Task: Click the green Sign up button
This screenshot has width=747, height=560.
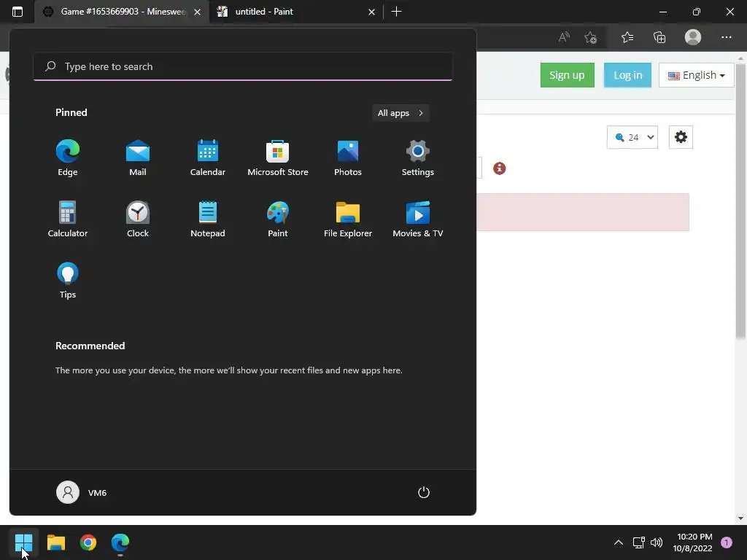Action: 567,75
